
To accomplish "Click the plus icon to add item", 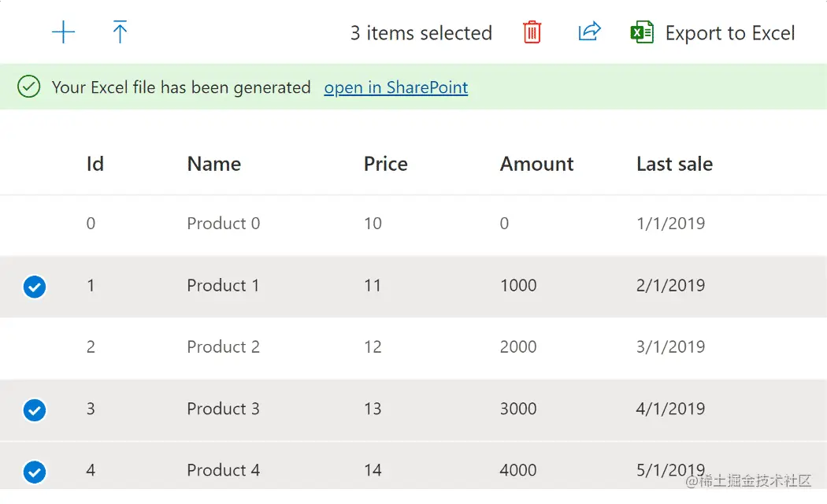I will point(63,32).
